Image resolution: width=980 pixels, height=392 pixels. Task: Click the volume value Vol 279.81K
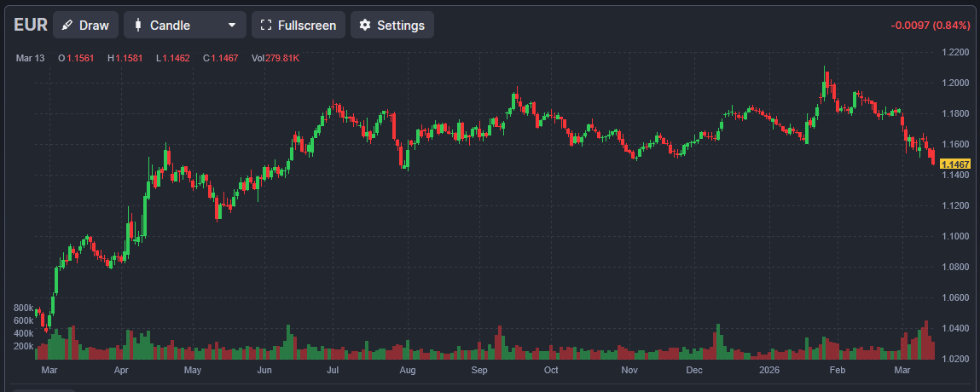275,58
